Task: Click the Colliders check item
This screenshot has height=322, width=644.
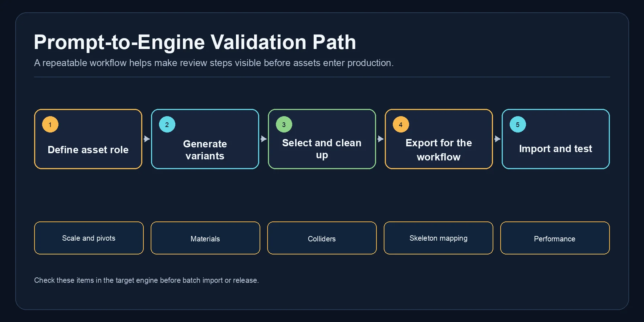Action: pos(322,238)
